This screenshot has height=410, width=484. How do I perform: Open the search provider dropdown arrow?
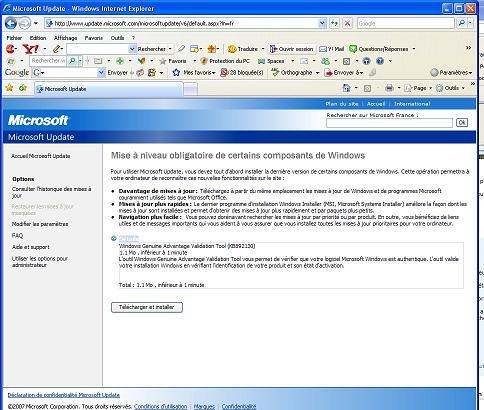click(470, 23)
